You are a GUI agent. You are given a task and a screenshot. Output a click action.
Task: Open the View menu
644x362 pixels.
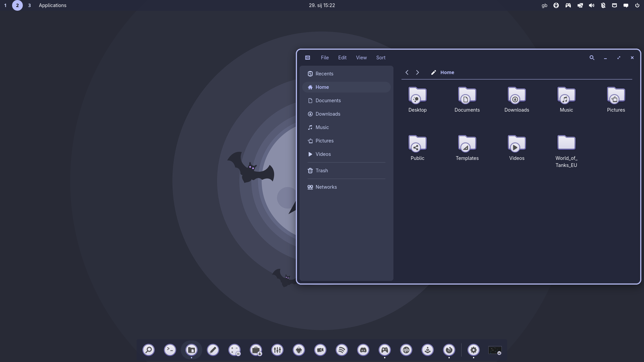[x=361, y=58]
